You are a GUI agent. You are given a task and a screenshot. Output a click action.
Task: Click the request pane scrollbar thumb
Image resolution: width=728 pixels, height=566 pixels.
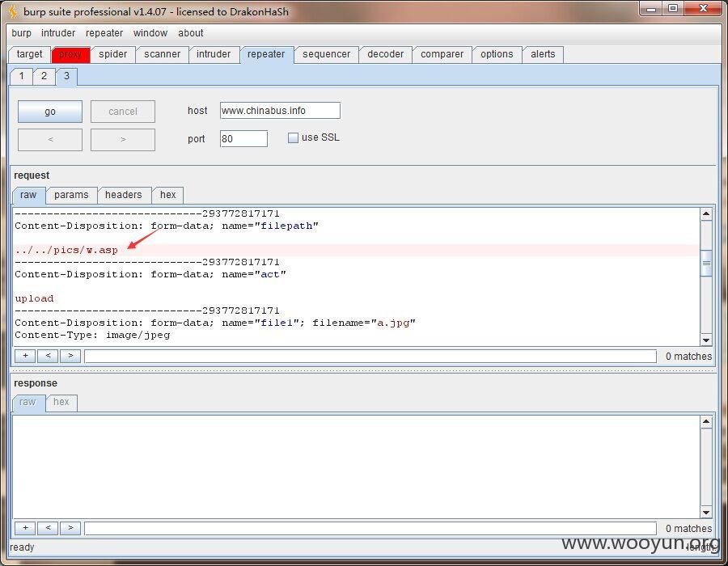[706, 264]
